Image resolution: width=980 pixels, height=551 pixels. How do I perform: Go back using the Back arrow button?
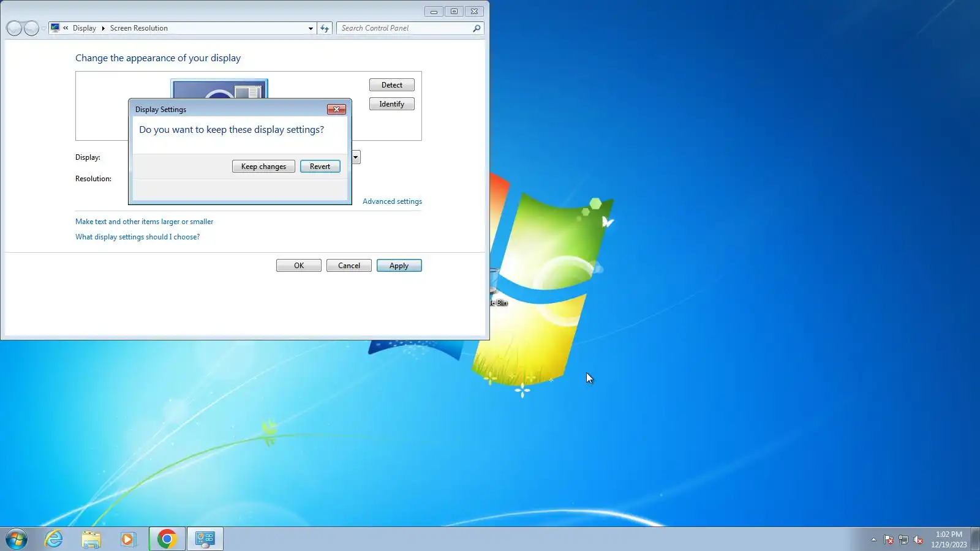[x=14, y=28]
